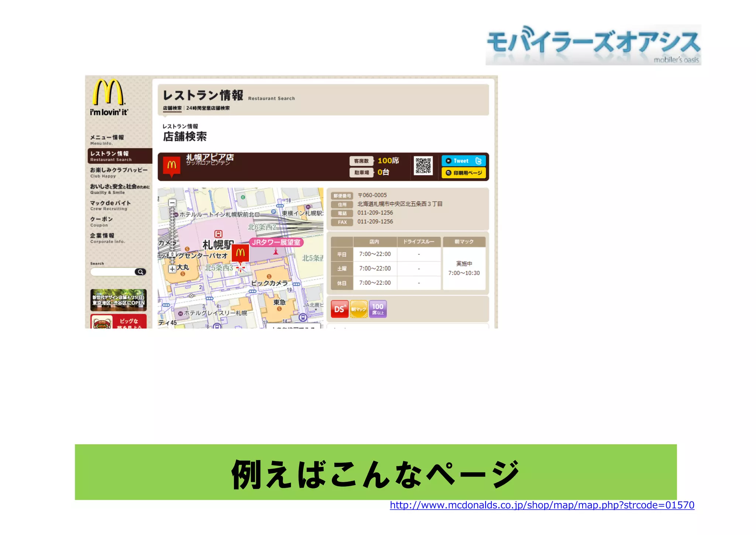
Task: Click the DS service icon
Action: tap(340, 309)
